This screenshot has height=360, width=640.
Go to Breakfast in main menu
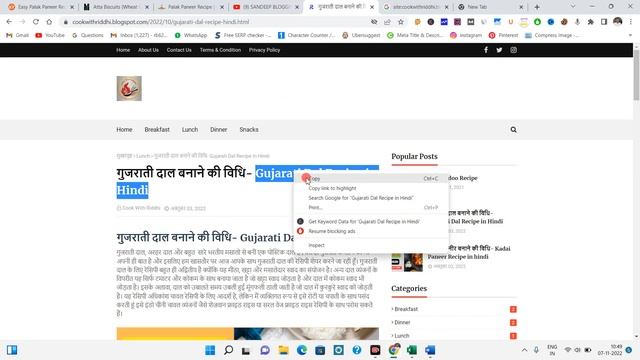[x=157, y=129]
